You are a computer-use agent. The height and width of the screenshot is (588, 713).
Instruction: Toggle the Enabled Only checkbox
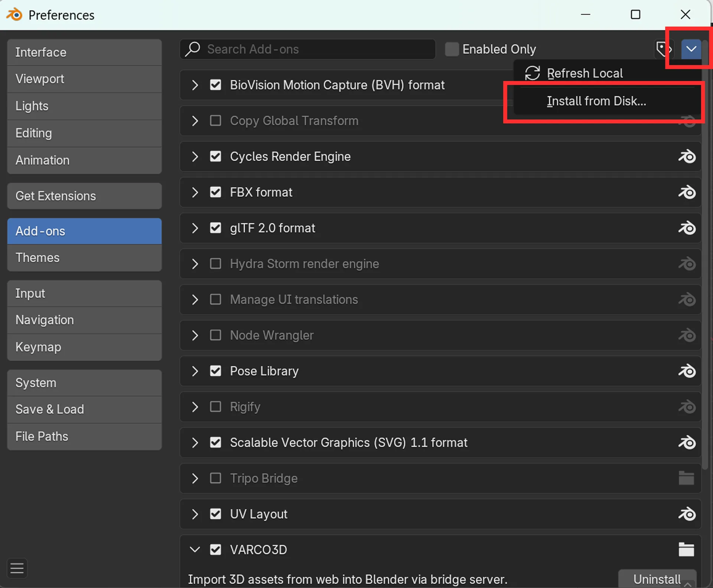point(452,49)
